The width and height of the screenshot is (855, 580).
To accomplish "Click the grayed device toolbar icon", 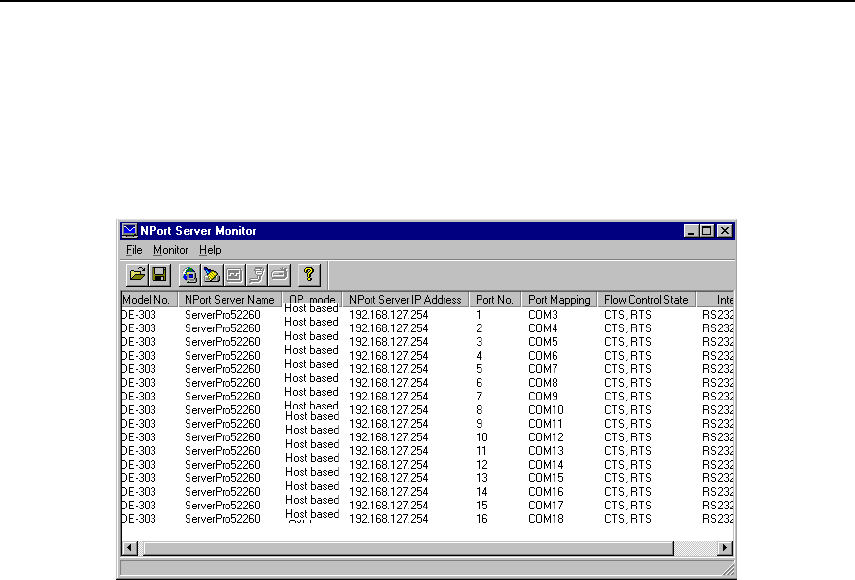I will coord(279,275).
